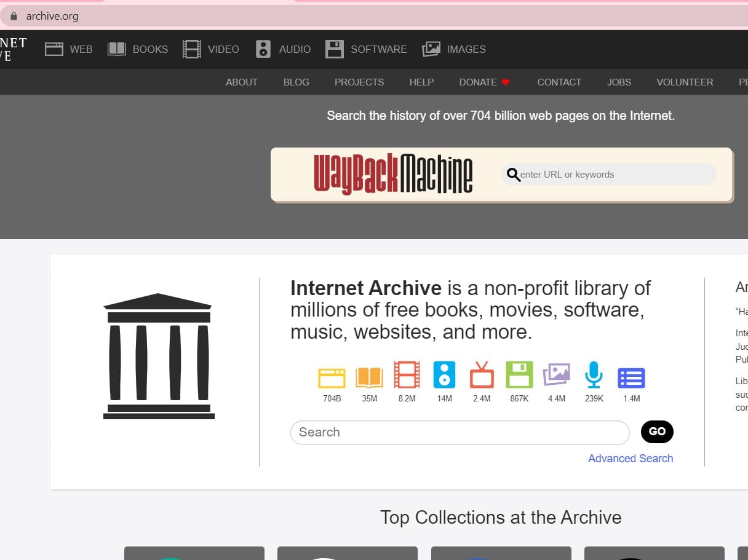
Task: Open the Books icon in top nav
Action: (x=117, y=49)
